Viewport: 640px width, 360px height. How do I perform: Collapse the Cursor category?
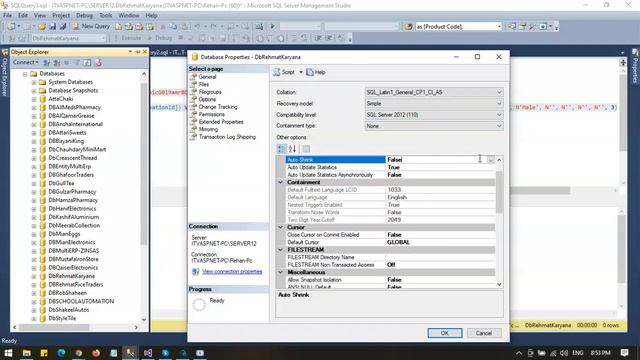(280, 227)
